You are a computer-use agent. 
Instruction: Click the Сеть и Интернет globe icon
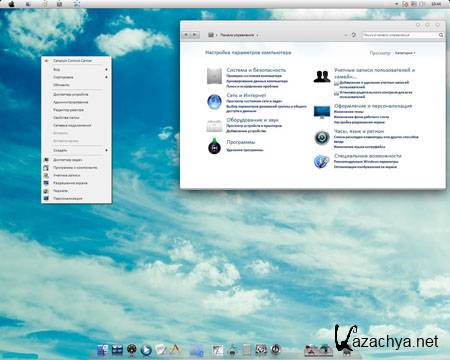click(214, 102)
